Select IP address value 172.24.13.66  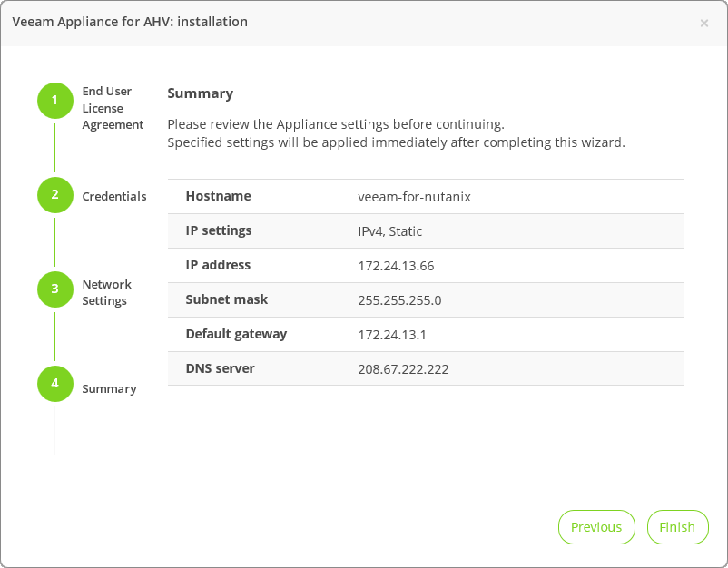point(396,266)
